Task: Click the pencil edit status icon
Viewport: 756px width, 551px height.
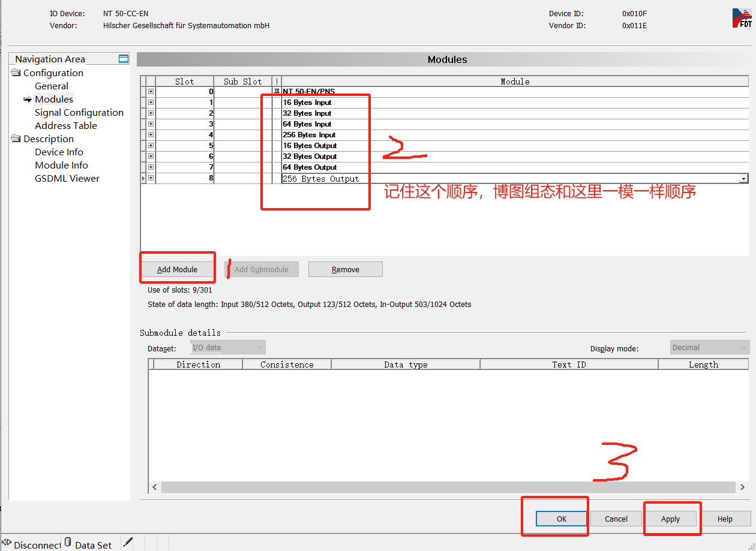Action: (127, 543)
